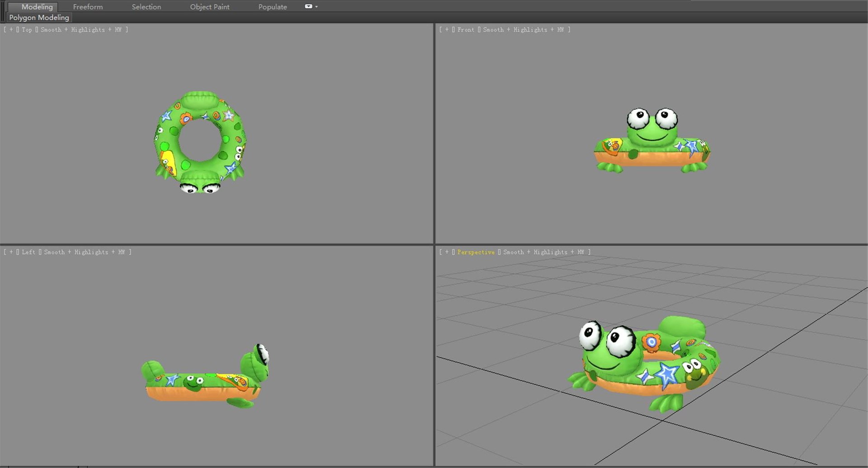
Task: Open the Populate ribbon tab
Action: [x=273, y=7]
